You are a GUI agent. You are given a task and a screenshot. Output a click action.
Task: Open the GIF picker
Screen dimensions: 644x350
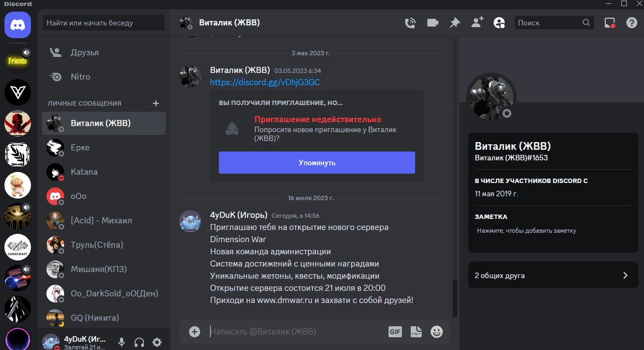click(395, 332)
